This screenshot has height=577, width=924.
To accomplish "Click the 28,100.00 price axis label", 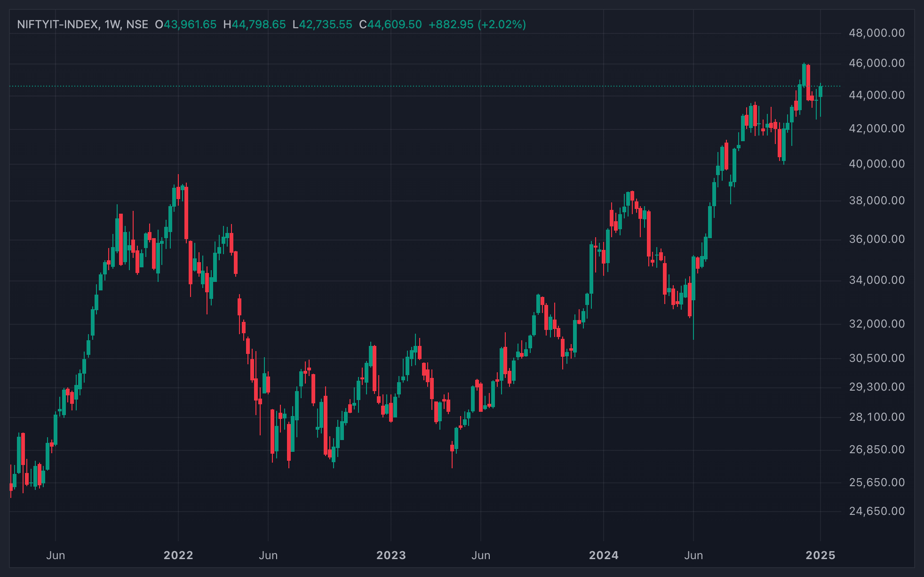I will click(876, 417).
